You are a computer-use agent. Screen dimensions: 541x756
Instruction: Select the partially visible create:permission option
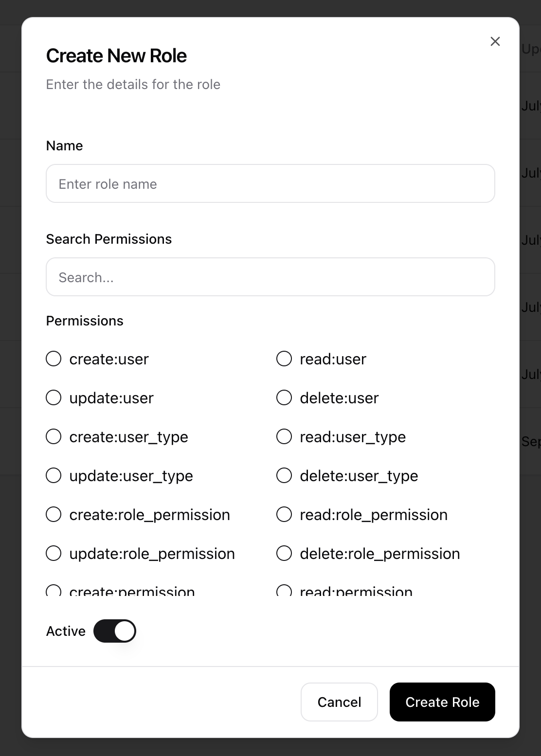point(54,591)
